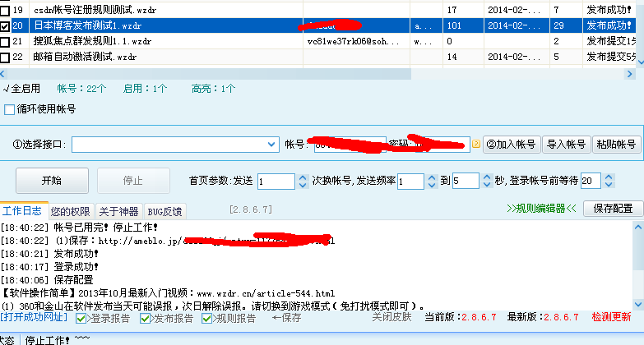Click the 密码 input field
644x345 pixels.
pyautogui.click(x=442, y=145)
